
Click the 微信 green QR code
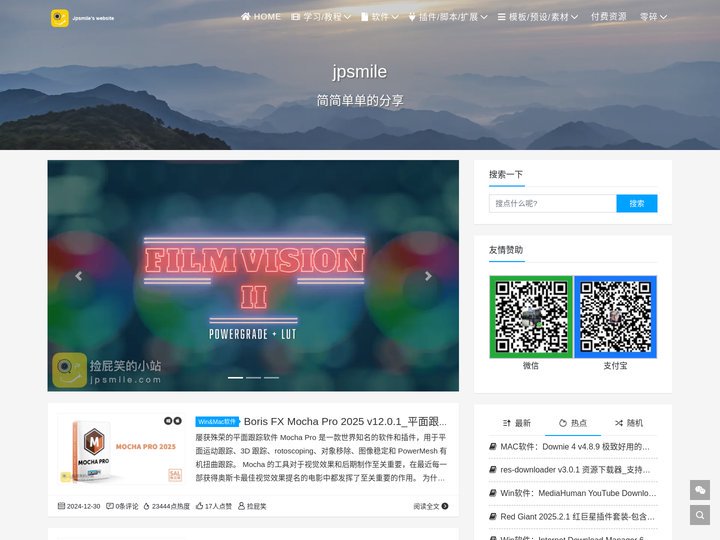531,317
